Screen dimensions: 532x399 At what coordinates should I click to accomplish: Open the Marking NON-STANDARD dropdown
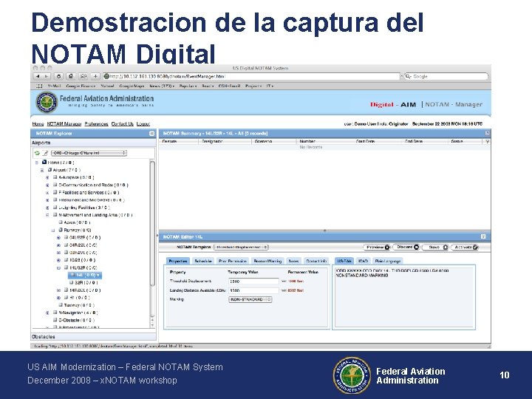[250, 299]
